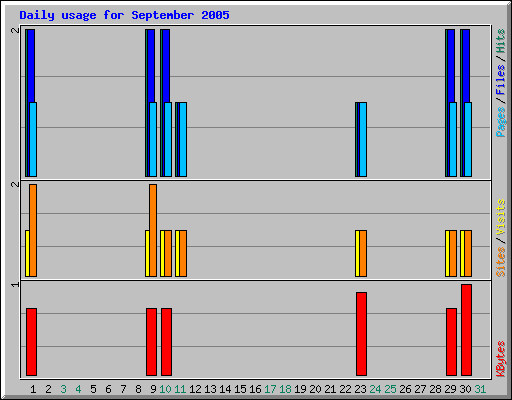Image resolution: width=512 pixels, height=400 pixels.
Task: Click the dark blue files bar for day 29
Action: point(451,66)
